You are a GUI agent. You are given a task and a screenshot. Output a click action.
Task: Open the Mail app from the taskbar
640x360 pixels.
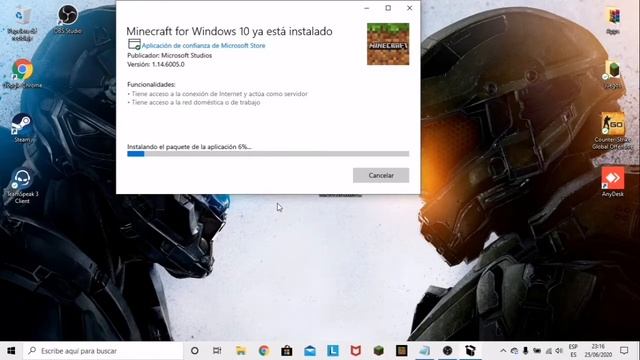(x=310, y=351)
